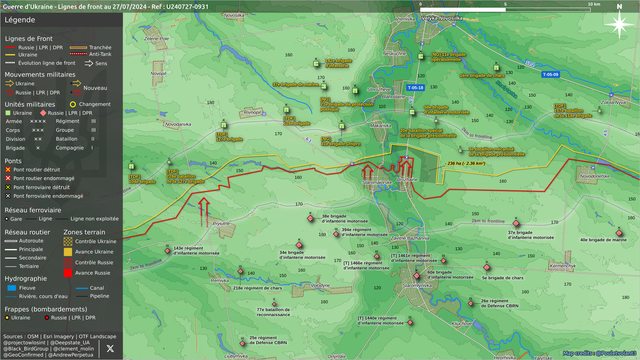Click the blue T-05-09 road shield
This screenshot has height=360, width=640.
point(550,75)
